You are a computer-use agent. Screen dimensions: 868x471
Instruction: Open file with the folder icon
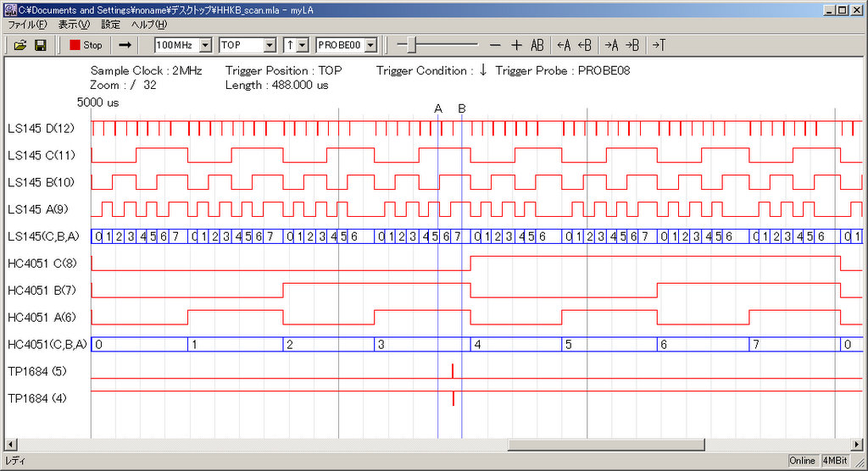(x=20, y=45)
